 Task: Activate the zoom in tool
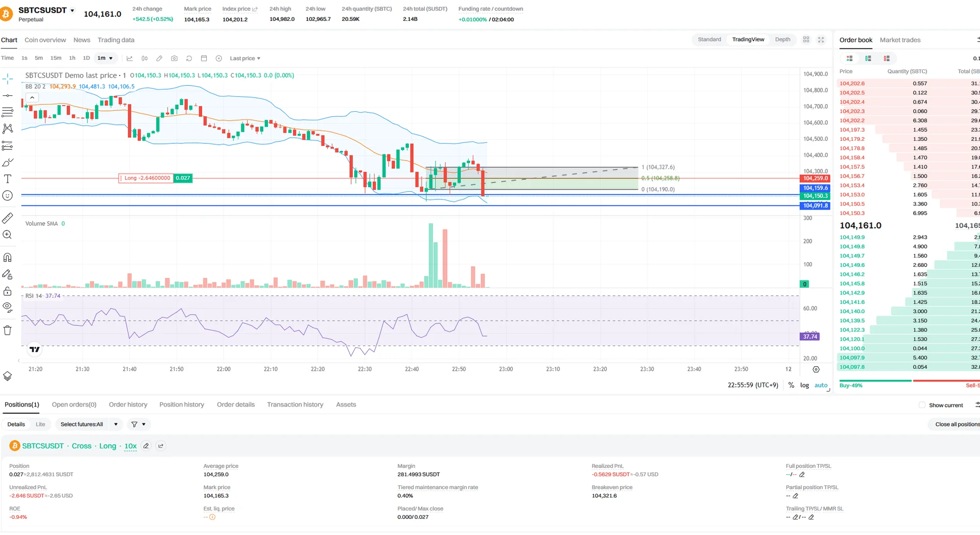click(x=8, y=235)
